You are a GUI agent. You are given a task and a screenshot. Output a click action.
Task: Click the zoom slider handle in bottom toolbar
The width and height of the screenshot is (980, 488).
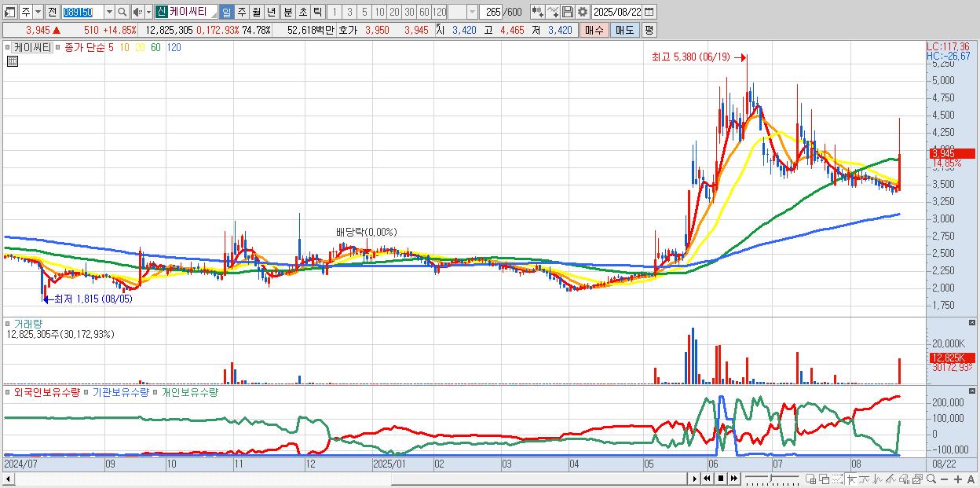tap(771, 478)
